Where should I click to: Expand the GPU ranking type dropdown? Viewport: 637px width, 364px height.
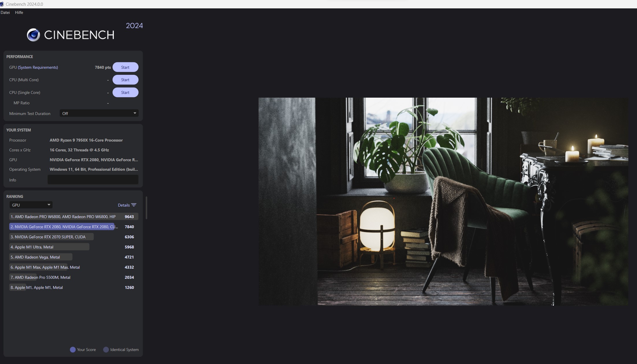coord(31,205)
